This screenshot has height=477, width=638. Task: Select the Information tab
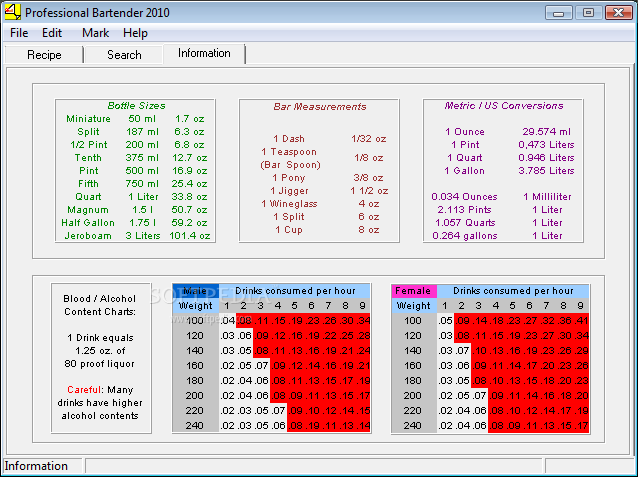click(x=204, y=53)
